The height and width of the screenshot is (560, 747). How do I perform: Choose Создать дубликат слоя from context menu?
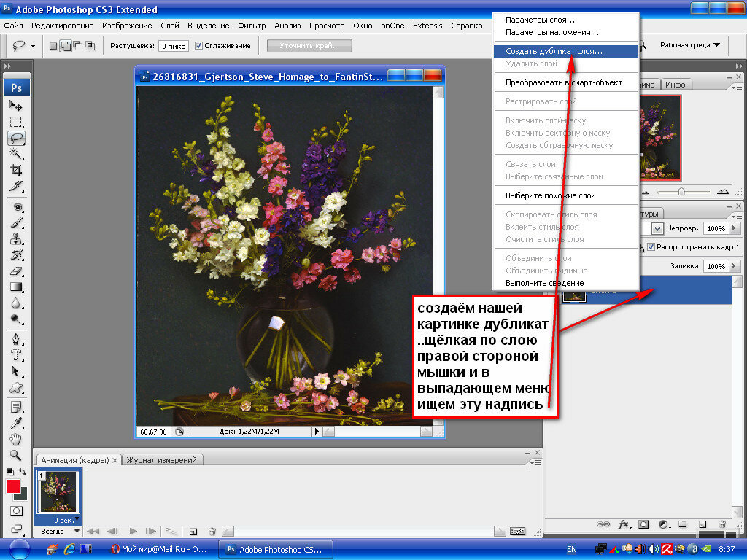(554, 52)
